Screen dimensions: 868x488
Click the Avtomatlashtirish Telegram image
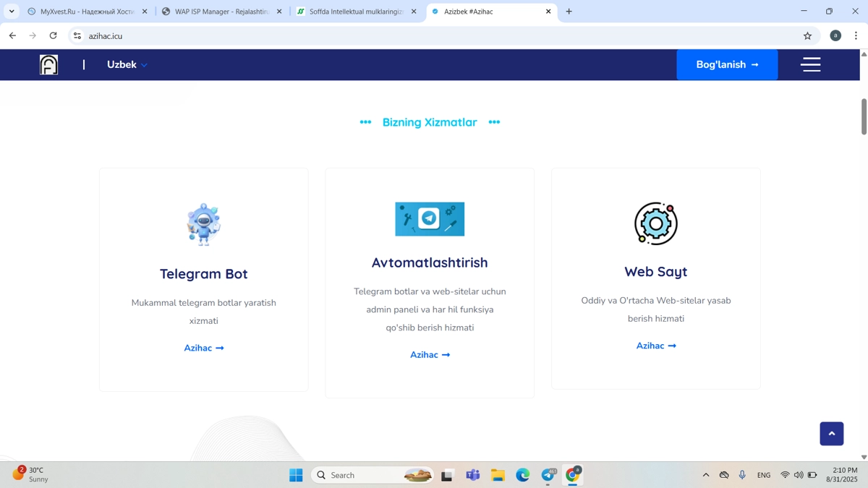tap(430, 219)
